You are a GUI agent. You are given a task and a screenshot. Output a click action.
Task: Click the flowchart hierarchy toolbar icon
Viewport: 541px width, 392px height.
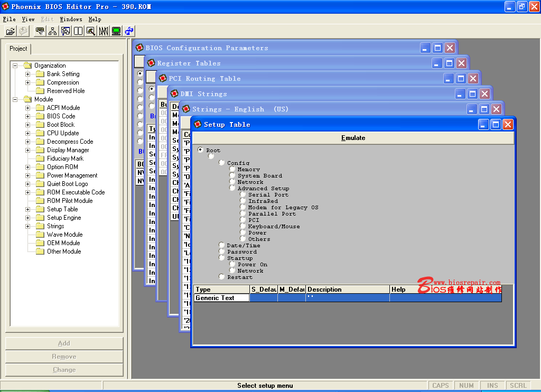[53, 31]
